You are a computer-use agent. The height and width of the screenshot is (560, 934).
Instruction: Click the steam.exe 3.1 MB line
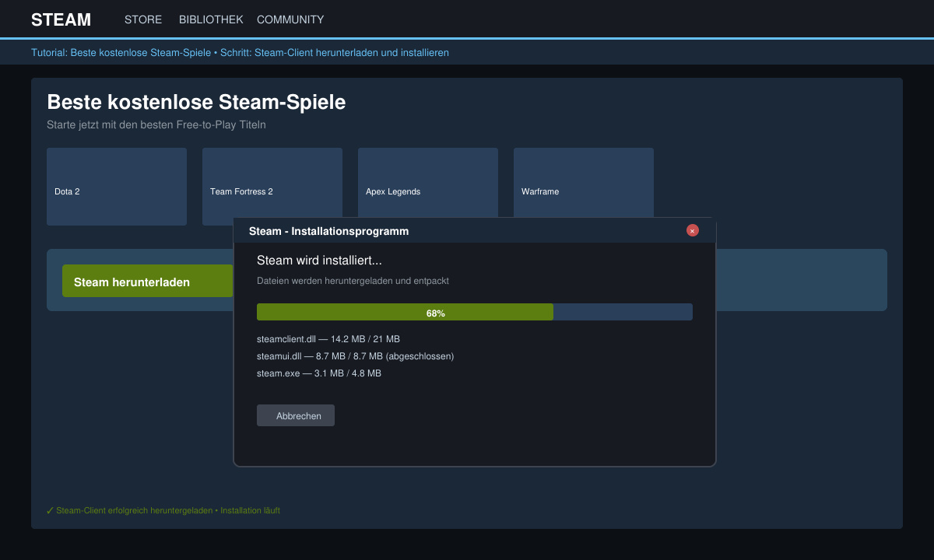319,373
